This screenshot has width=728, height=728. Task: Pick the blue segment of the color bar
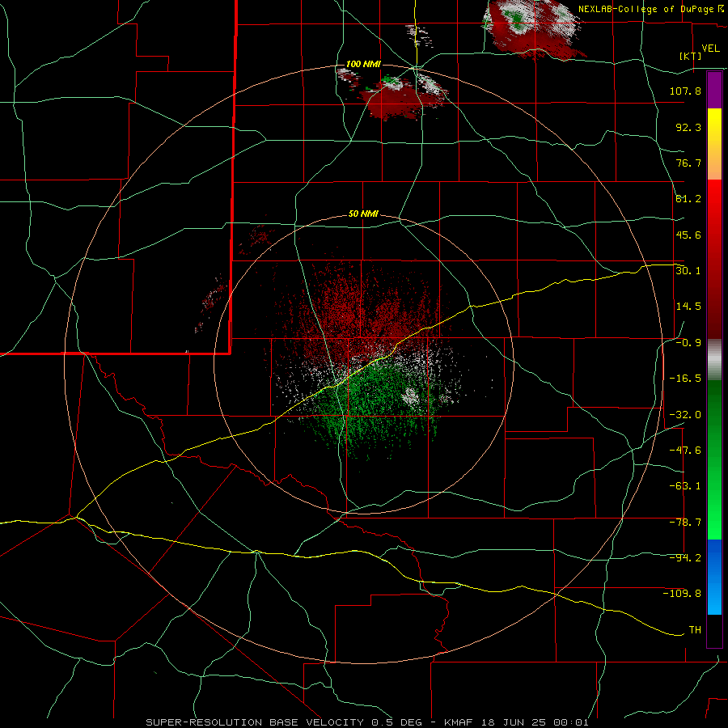click(x=714, y=577)
